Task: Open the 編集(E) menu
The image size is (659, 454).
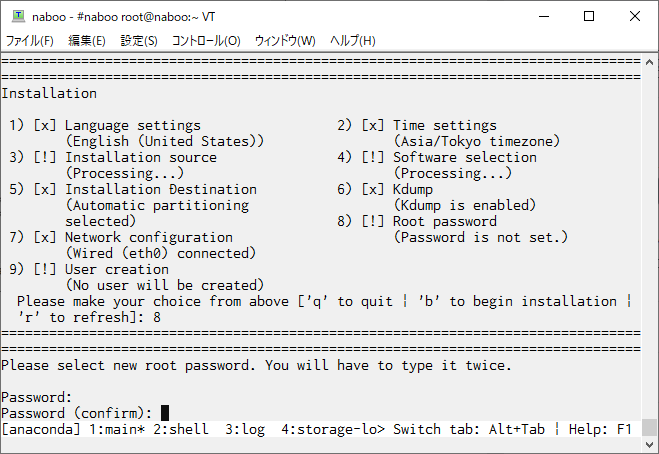Action: tap(87, 41)
